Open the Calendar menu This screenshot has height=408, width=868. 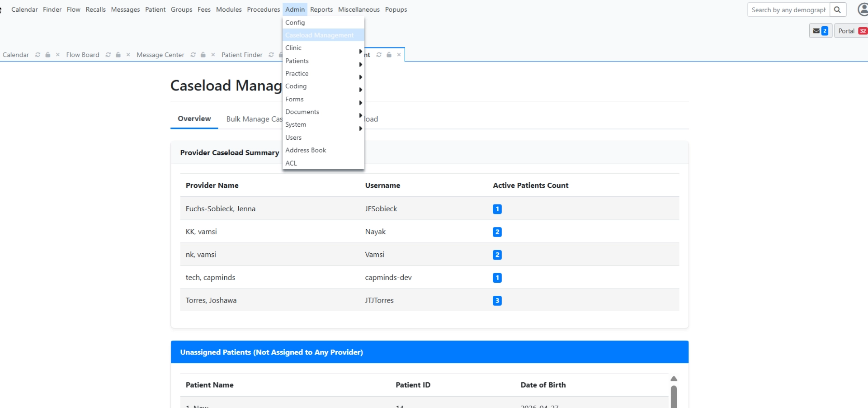(24, 9)
